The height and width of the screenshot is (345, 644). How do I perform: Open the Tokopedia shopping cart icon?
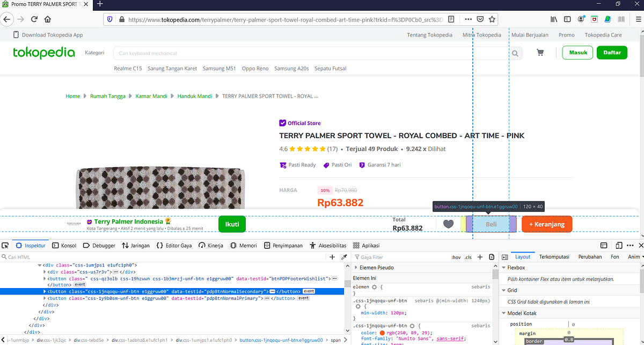540,52
